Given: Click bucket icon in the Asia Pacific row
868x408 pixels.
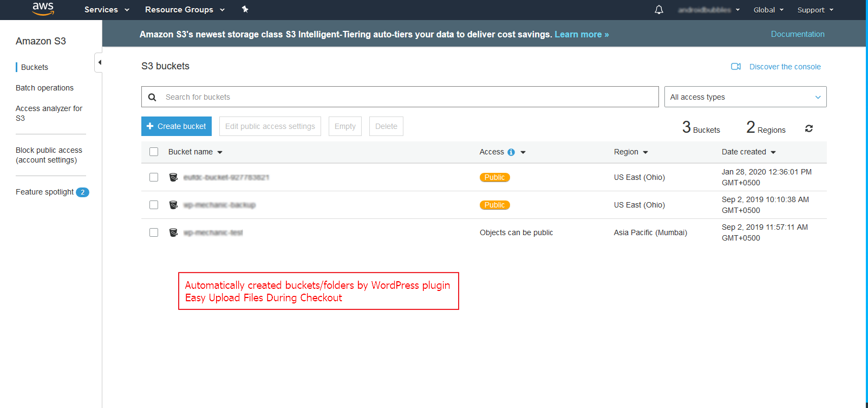Looking at the screenshot, I should pos(173,232).
